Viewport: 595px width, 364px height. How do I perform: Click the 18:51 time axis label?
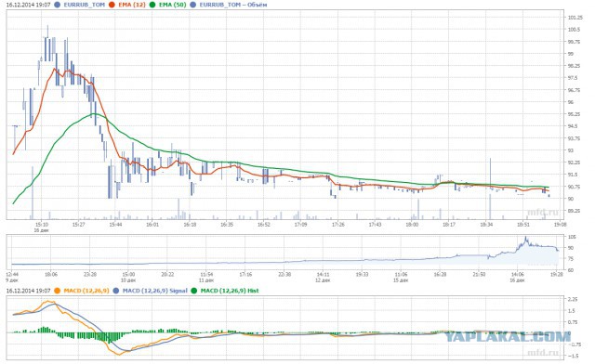523,225
